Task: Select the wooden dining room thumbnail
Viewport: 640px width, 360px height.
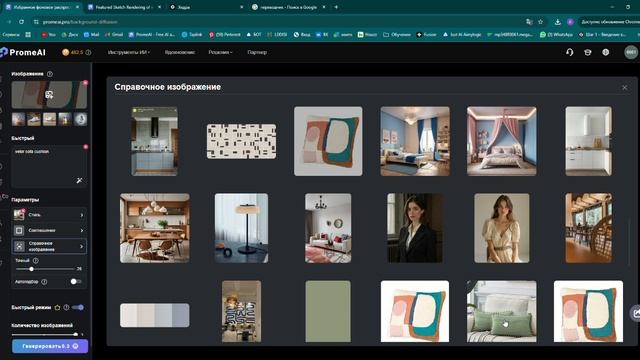Action: (x=155, y=228)
